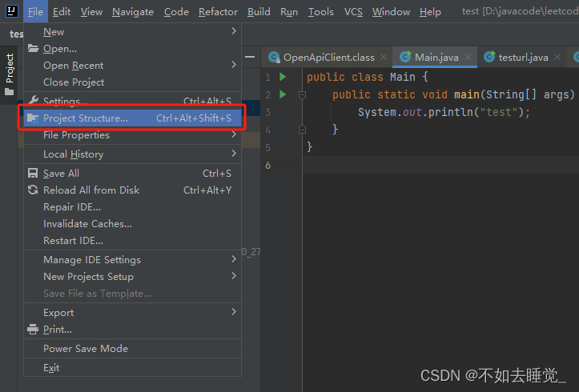The width and height of the screenshot is (579, 392).
Task: Click the folder icon beside Open...
Action: (33, 48)
